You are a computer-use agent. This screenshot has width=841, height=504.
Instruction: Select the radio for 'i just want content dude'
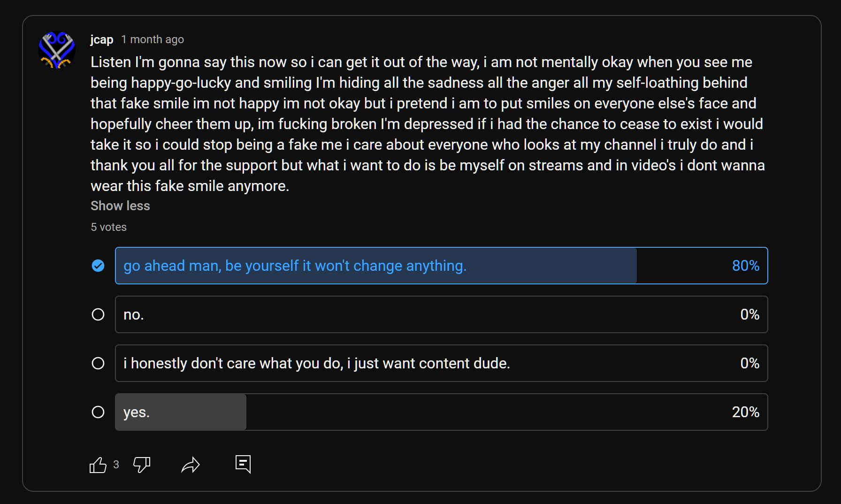pos(98,363)
